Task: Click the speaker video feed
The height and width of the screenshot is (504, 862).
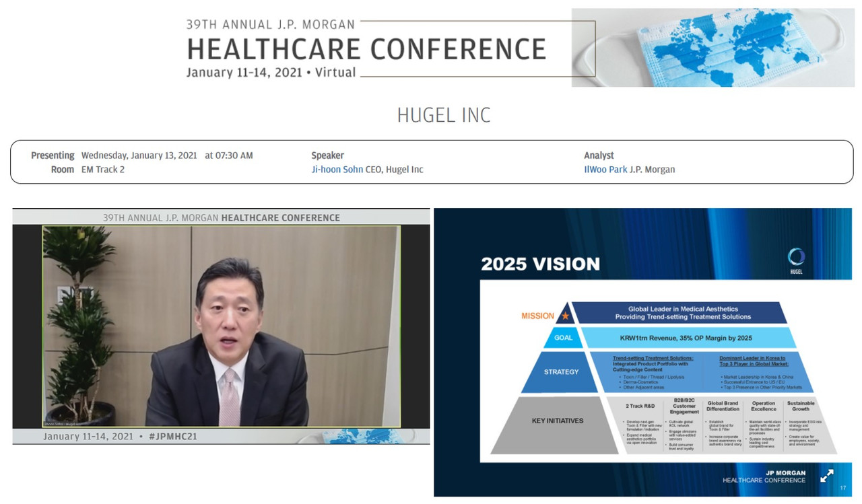Action: tap(221, 326)
